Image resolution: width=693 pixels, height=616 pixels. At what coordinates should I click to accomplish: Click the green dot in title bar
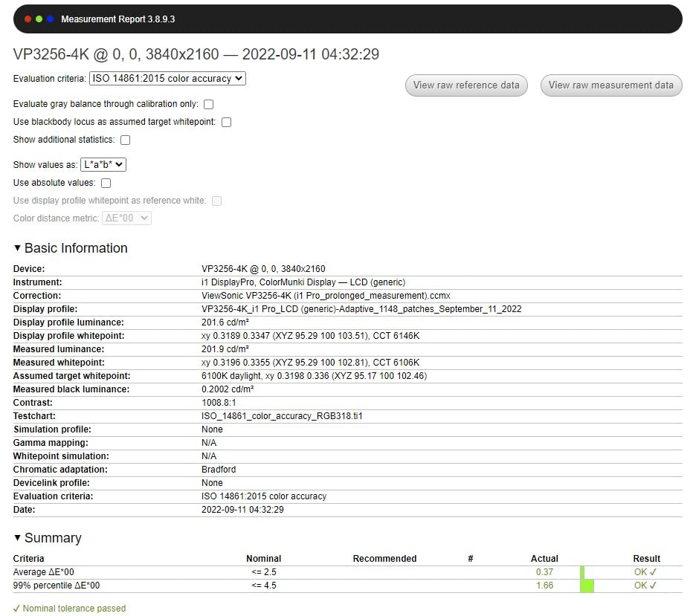(x=39, y=19)
